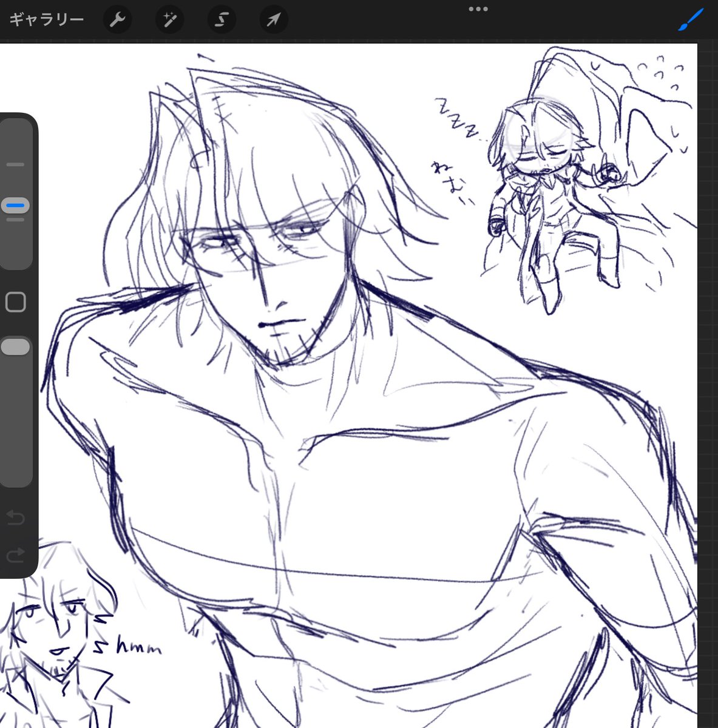Redo the stroke with sidebar arrow
The height and width of the screenshot is (728, 718).
tap(15, 554)
